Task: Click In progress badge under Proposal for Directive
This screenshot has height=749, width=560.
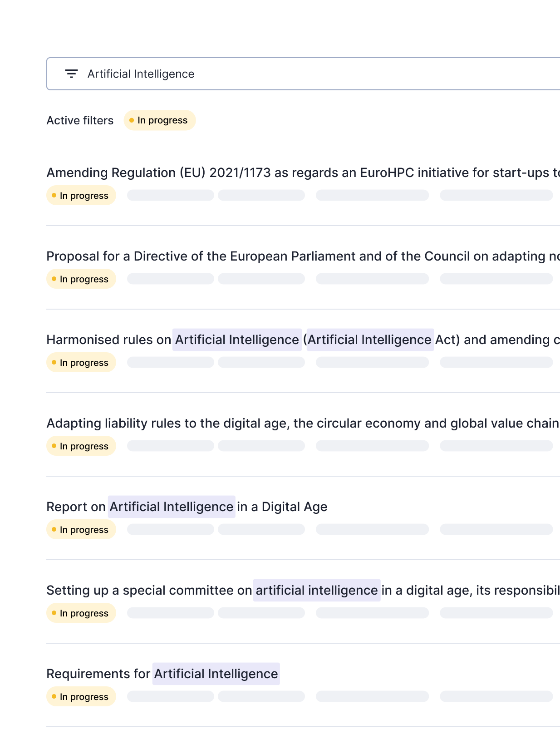Action: [81, 279]
